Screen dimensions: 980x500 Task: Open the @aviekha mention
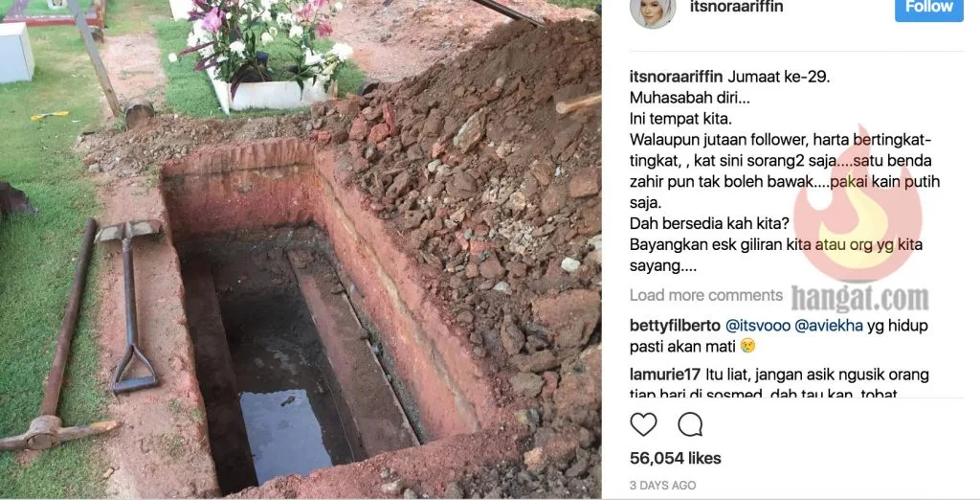pyautogui.click(x=829, y=326)
